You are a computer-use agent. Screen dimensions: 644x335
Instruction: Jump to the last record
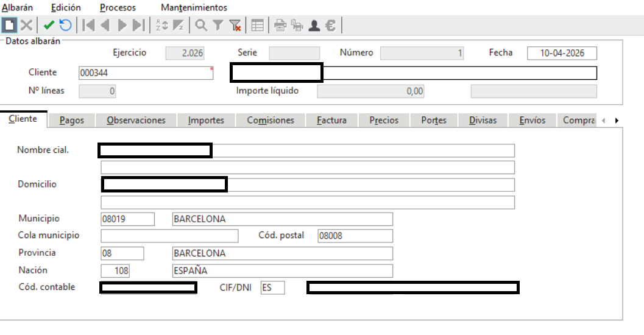138,25
